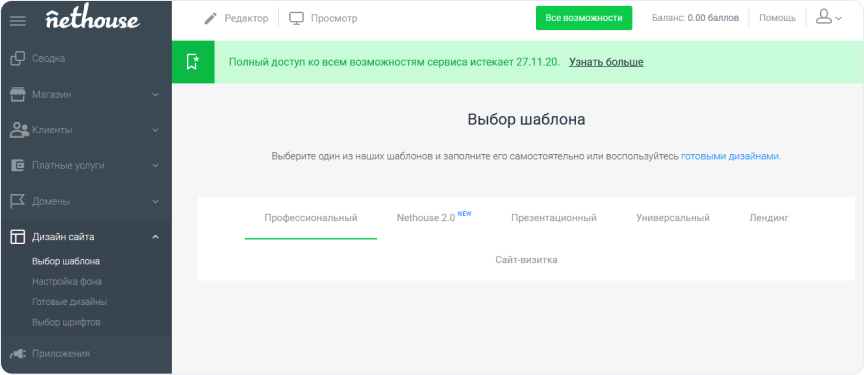The height and width of the screenshot is (375, 864).
Task: Click the NEW badge on Nethouse 2.0
Action: (465, 214)
